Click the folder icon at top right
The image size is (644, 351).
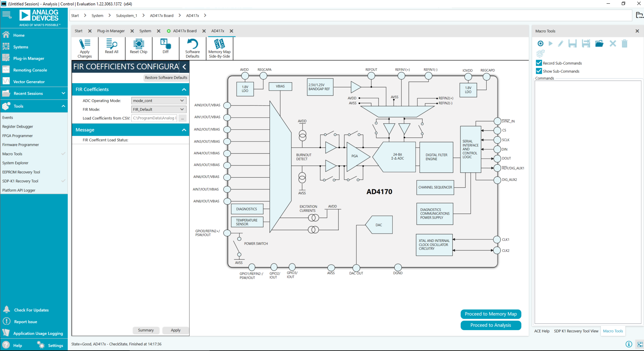coord(639,15)
